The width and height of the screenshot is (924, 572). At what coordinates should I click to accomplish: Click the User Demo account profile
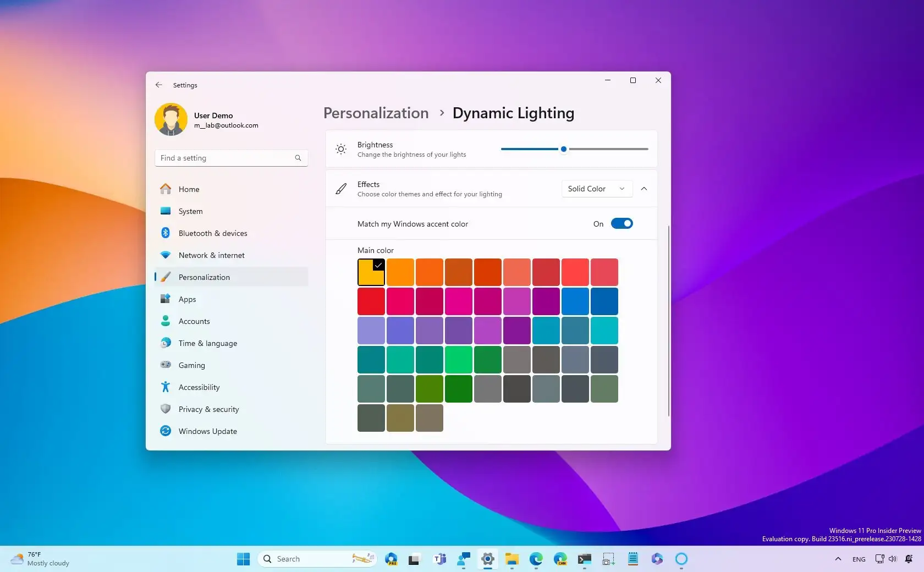tap(206, 119)
